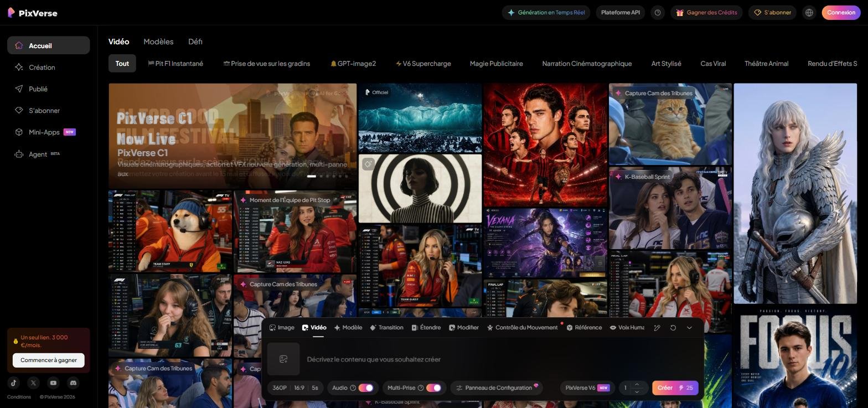Click the magic wand pencil icon
Image resolution: width=868 pixels, height=408 pixels.
point(657,328)
